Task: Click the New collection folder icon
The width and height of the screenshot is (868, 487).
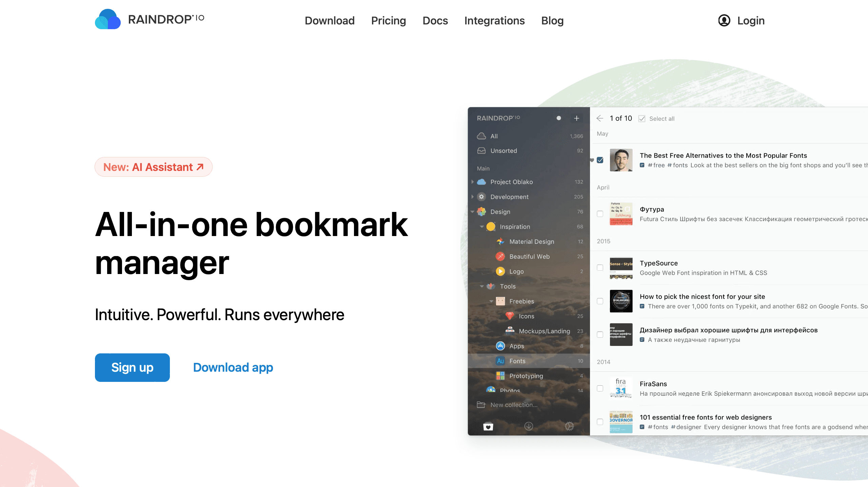Action: 481,405
